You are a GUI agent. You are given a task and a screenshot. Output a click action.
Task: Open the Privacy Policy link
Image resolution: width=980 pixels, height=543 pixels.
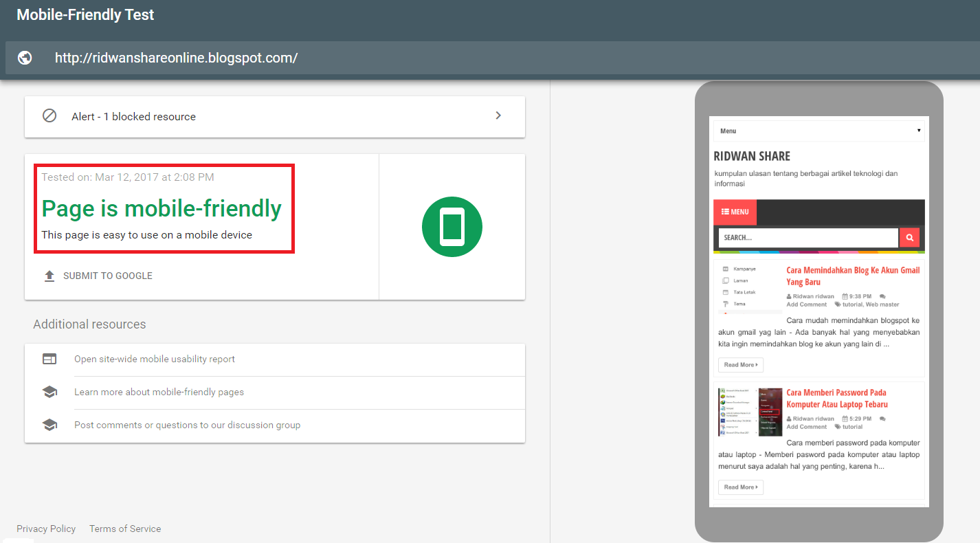click(x=46, y=529)
